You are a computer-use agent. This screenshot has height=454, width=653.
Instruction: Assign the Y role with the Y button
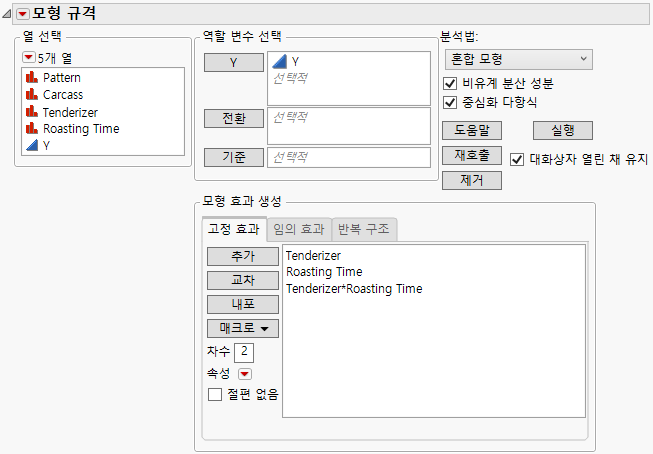[x=234, y=62]
